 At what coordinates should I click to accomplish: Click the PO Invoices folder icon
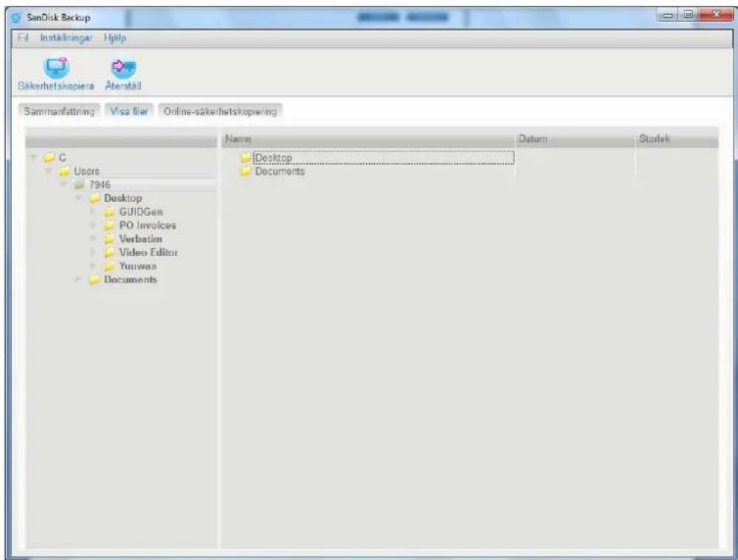pos(109,226)
